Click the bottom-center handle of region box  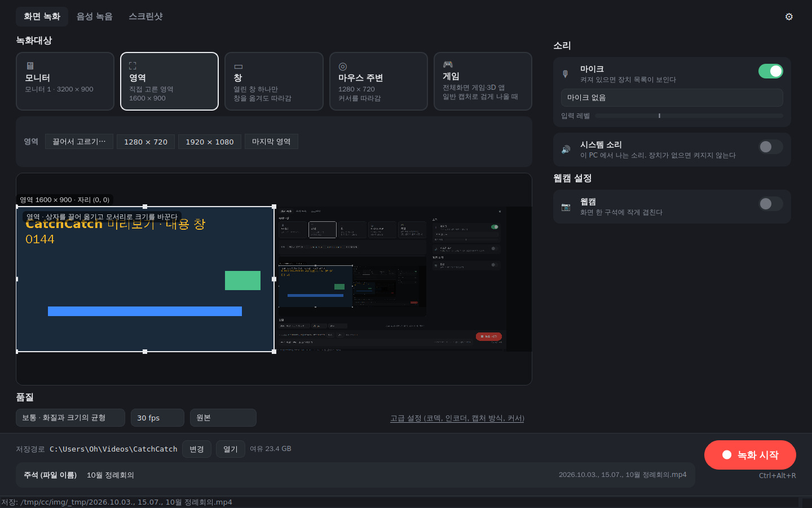[145, 352]
